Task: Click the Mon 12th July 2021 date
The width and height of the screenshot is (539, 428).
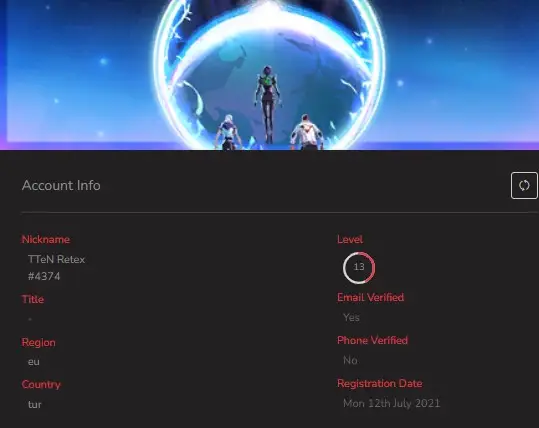Action: [392, 403]
